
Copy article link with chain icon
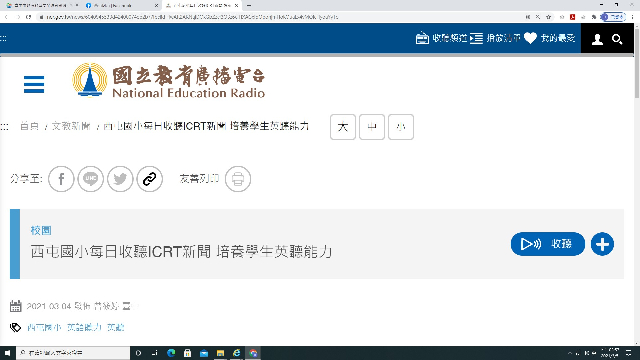tap(149, 179)
